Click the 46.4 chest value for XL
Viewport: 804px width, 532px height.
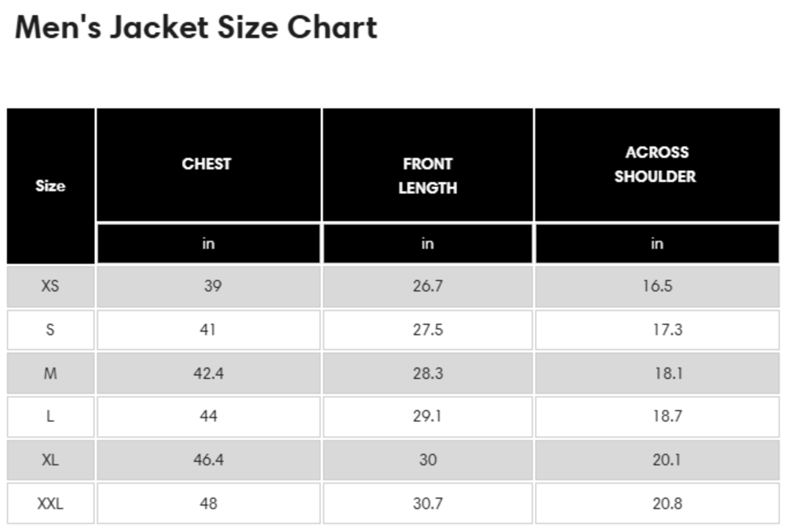tap(208, 460)
